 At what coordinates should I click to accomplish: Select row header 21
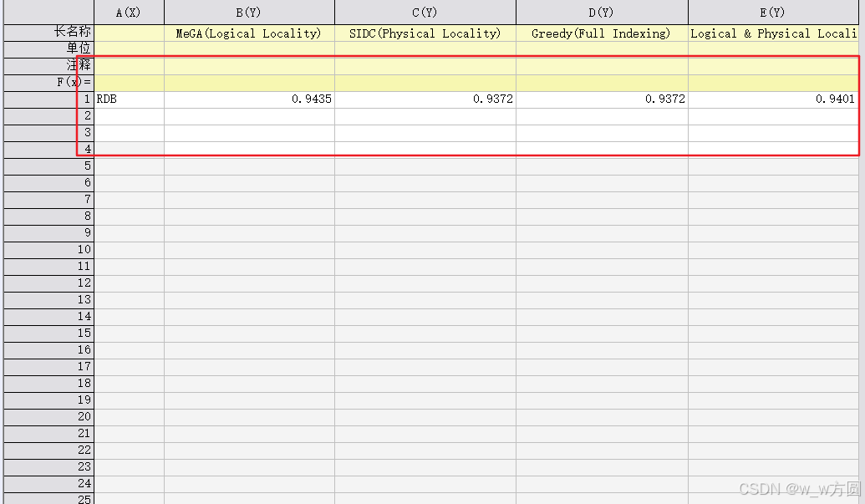click(48, 434)
